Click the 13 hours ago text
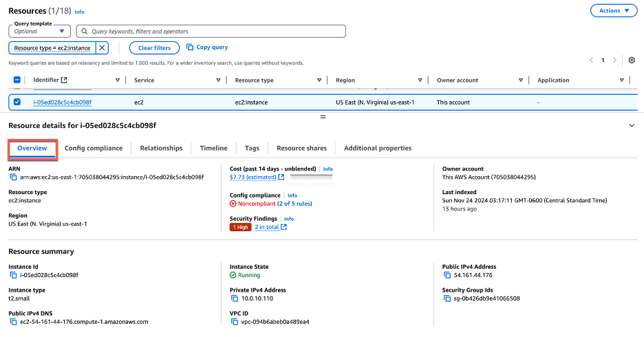Viewport: 644px width, 337px height. coord(459,208)
